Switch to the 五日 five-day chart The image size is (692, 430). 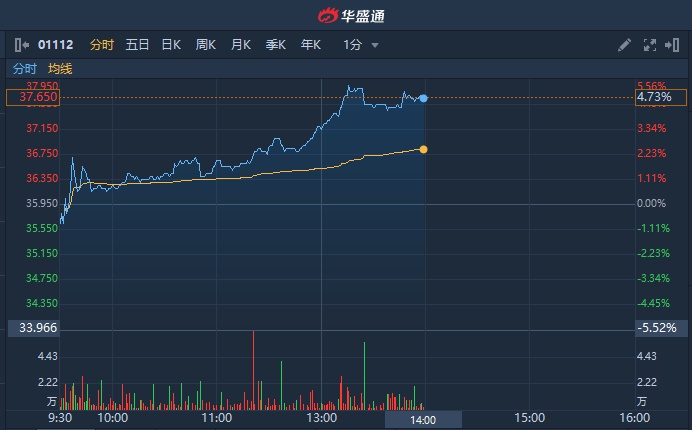tap(137, 45)
